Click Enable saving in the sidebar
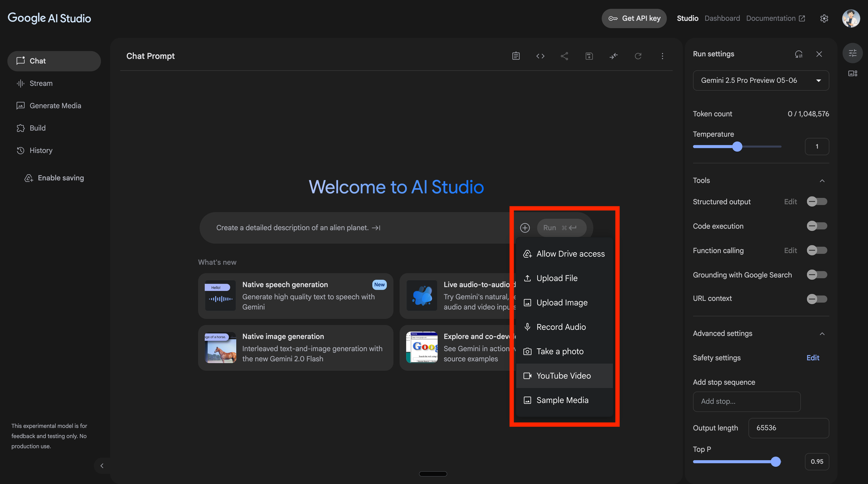This screenshot has width=868, height=484. pos(54,178)
